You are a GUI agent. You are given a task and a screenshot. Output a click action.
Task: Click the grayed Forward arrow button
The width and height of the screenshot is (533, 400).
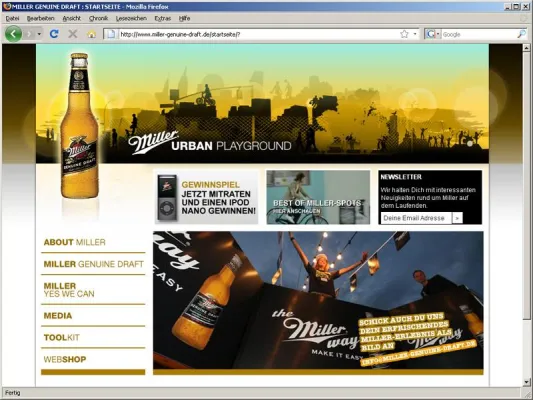(30, 34)
